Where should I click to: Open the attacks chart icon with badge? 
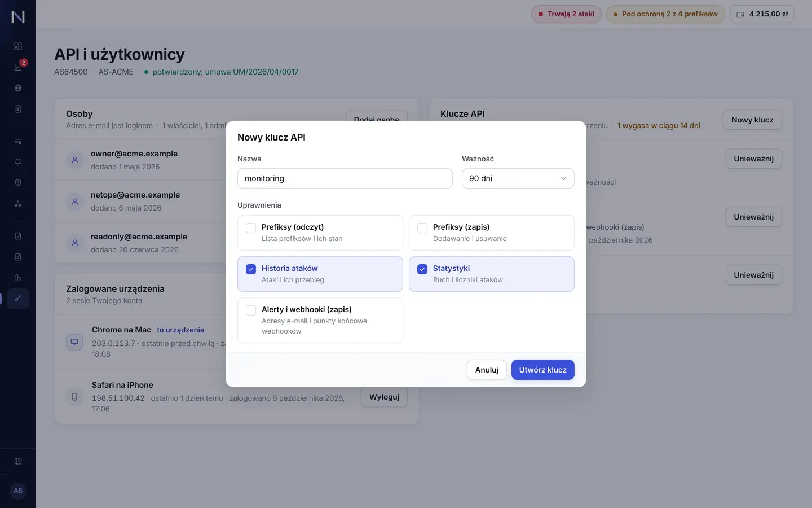pos(18,67)
